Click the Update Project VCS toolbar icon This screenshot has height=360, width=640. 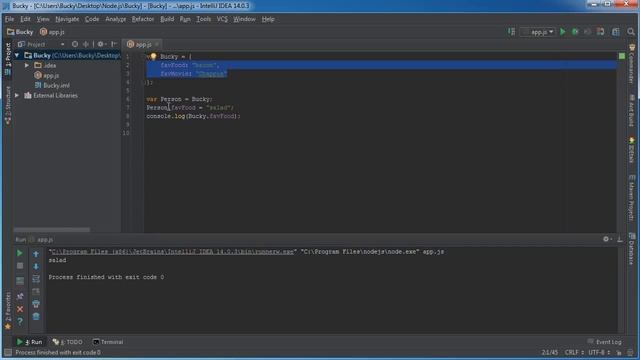click(600, 31)
